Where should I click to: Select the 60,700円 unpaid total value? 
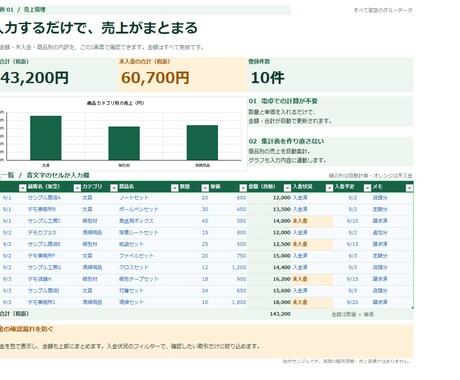(x=155, y=78)
